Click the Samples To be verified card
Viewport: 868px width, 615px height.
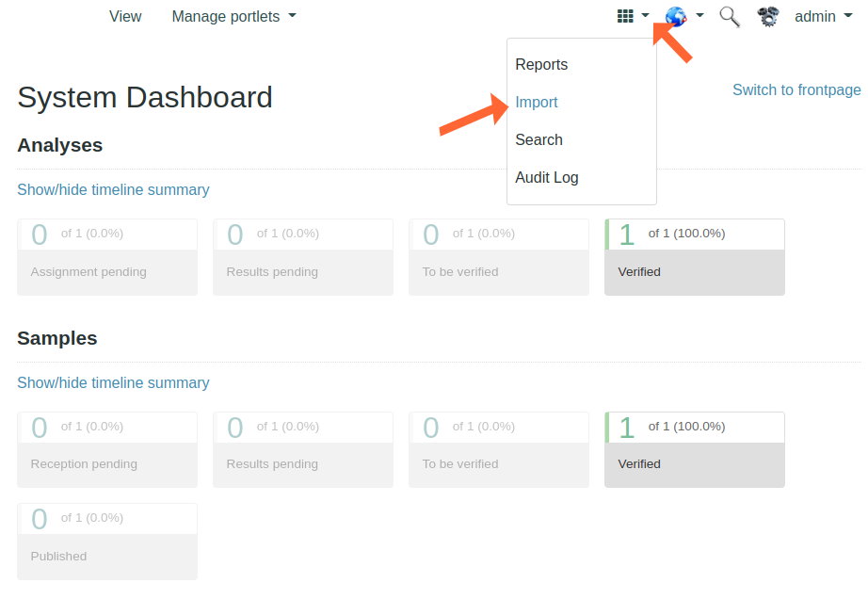(x=499, y=449)
